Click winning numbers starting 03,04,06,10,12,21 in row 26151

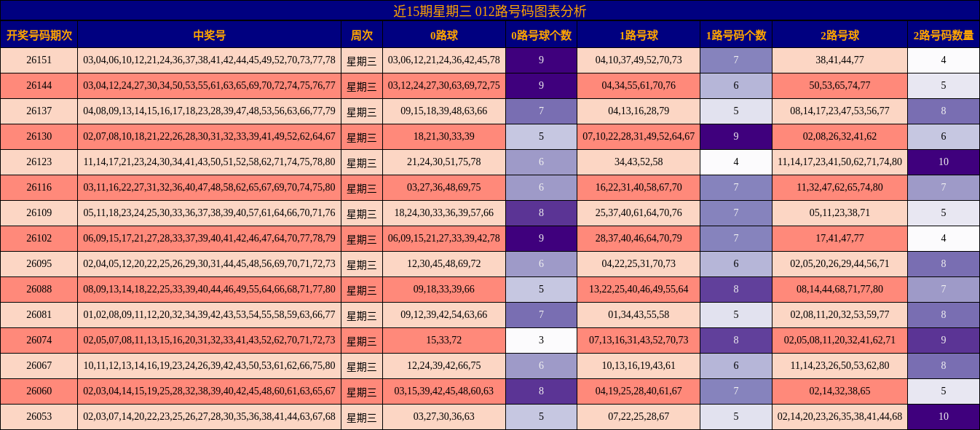pos(209,60)
